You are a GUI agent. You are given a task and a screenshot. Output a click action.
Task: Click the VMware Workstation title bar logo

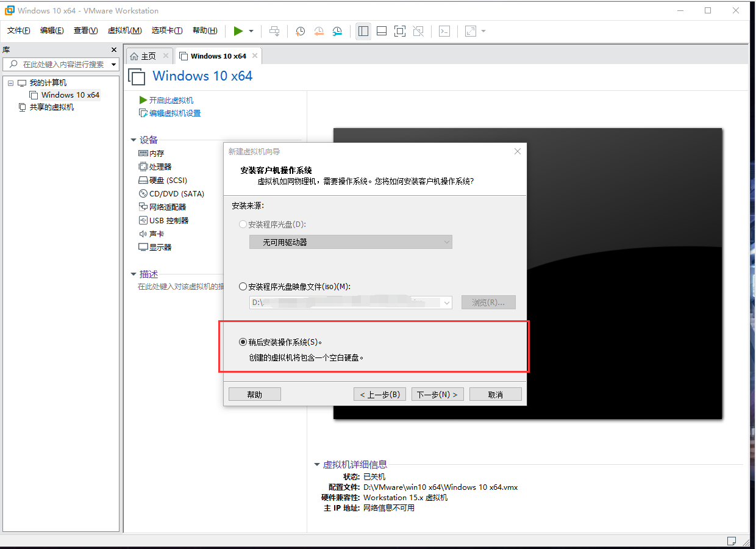[x=9, y=10]
